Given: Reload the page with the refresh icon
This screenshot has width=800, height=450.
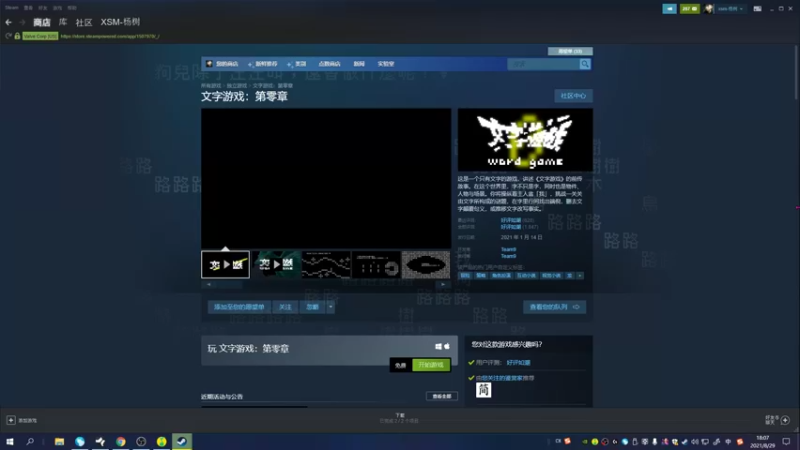Looking at the screenshot, I should pos(8,36).
